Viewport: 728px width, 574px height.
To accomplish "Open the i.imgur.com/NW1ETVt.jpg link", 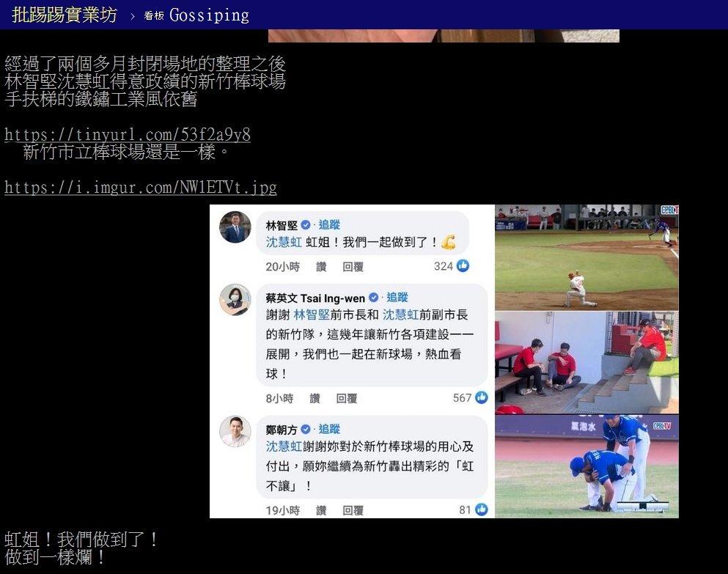I will (140, 187).
